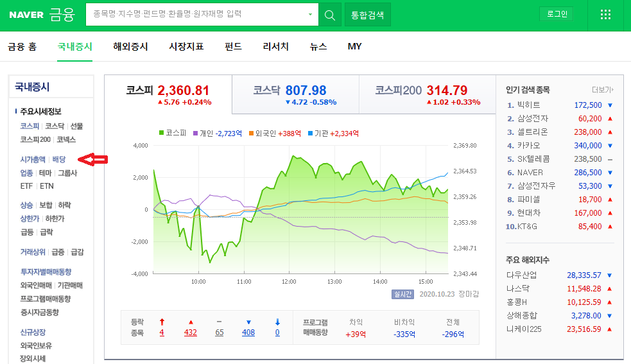This screenshot has height=364, width=631.
Task: Click the purple 개인 legend swatch
Action: coord(196,133)
